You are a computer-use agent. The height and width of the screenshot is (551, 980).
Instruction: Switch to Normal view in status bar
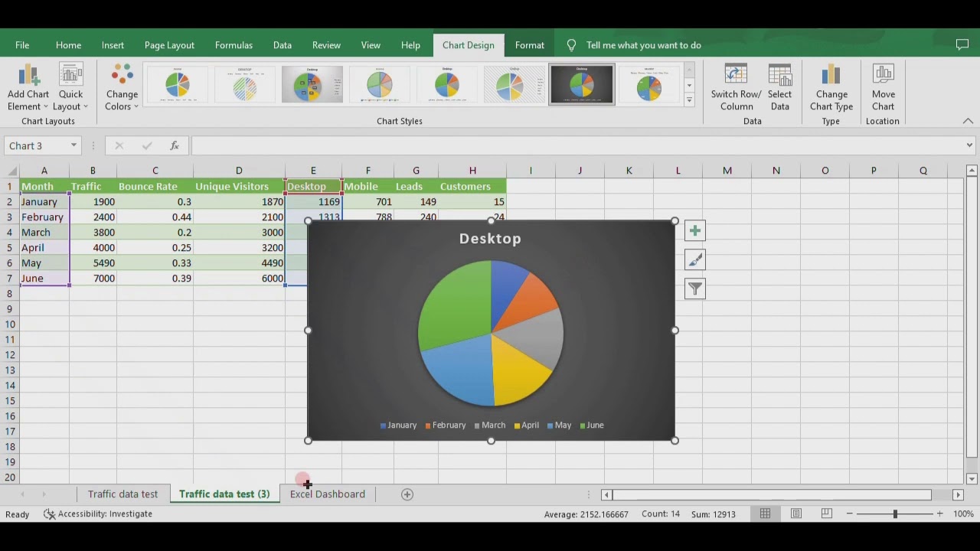pyautogui.click(x=765, y=514)
